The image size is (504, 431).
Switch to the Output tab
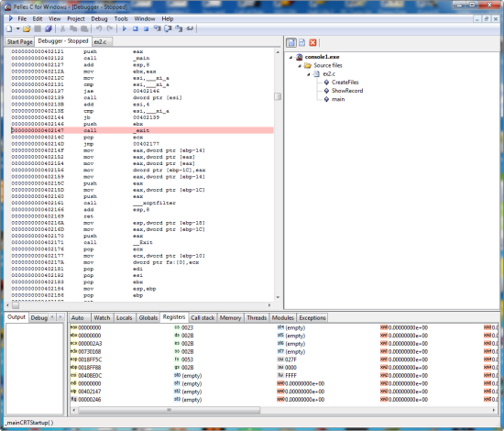16,317
